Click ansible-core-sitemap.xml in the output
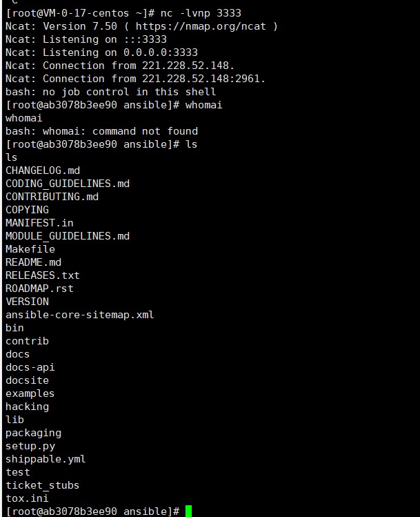This screenshot has height=517, width=420. click(x=80, y=315)
